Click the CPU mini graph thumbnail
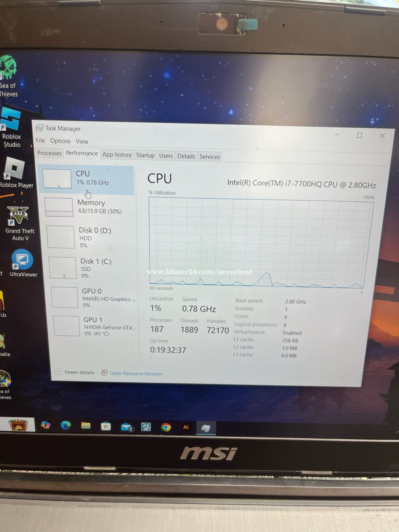The height and width of the screenshot is (532, 399). 57,179
